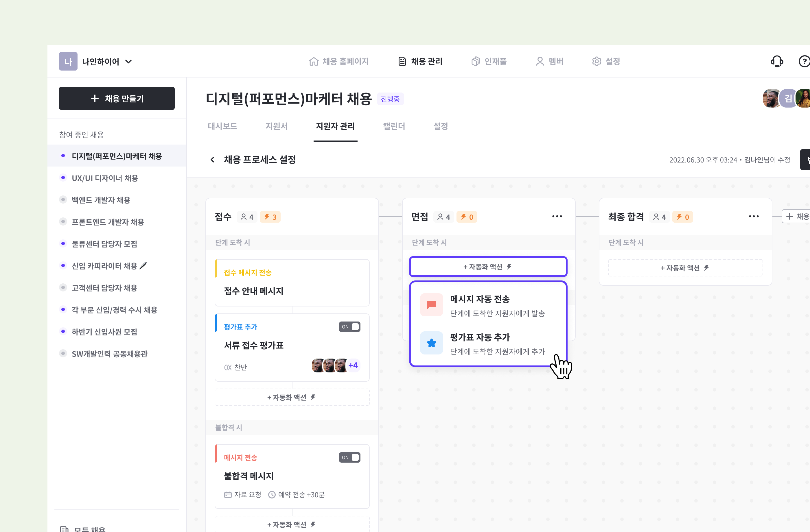Screen dimensions: 810x532
Task: Click the 김 member avatar in the header
Action: pos(788,99)
